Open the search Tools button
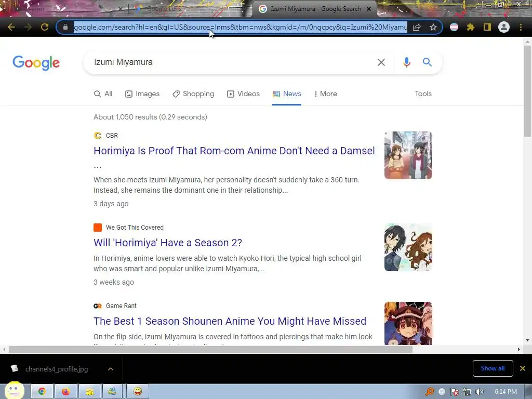Viewport: 532px width, 399px height. tap(423, 94)
